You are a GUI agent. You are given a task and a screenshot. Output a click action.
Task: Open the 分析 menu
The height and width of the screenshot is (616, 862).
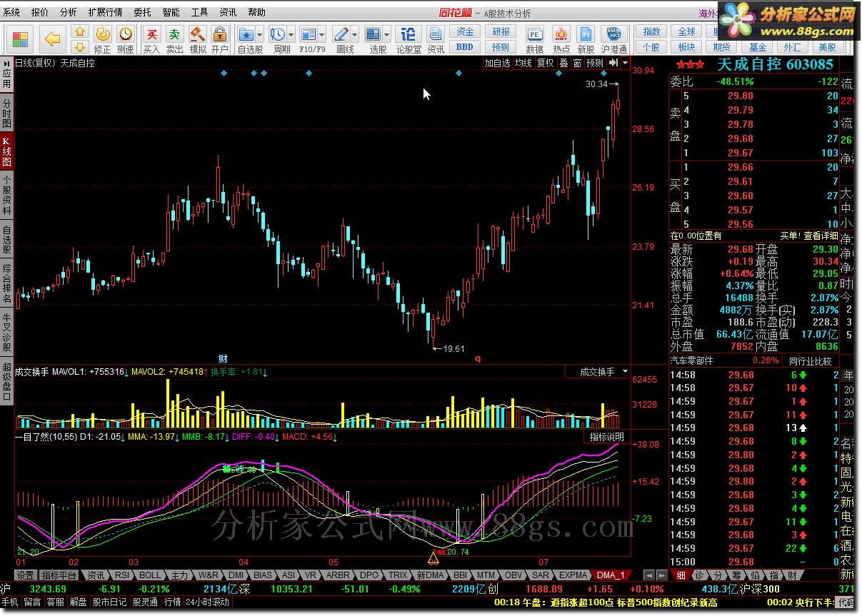(69, 12)
